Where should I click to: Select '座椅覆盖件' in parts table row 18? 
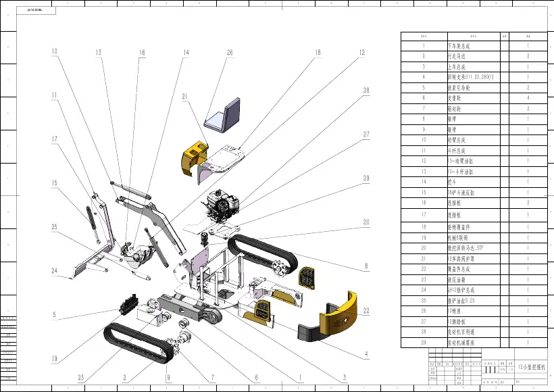click(459, 227)
